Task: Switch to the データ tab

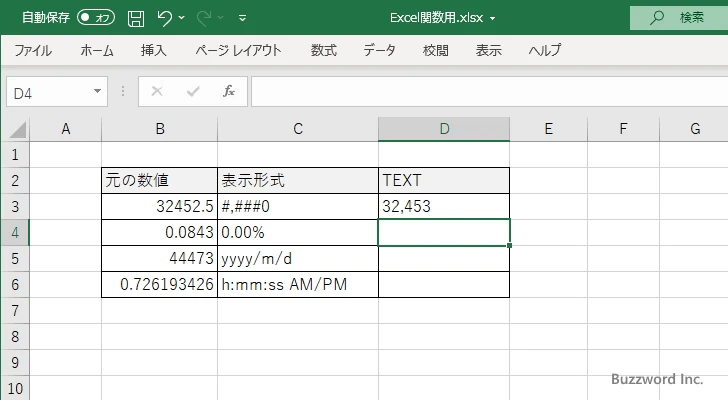Action: pyautogui.click(x=379, y=50)
